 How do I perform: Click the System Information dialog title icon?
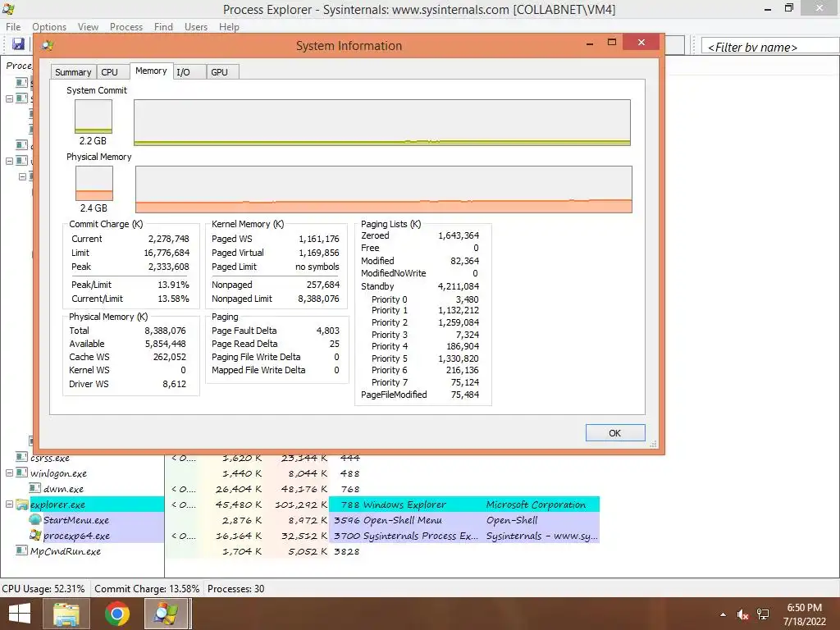pos(48,46)
